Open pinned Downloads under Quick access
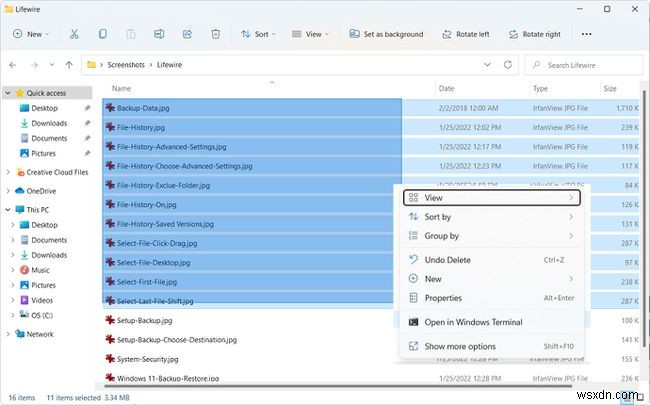This screenshot has width=650, height=405. (49, 123)
